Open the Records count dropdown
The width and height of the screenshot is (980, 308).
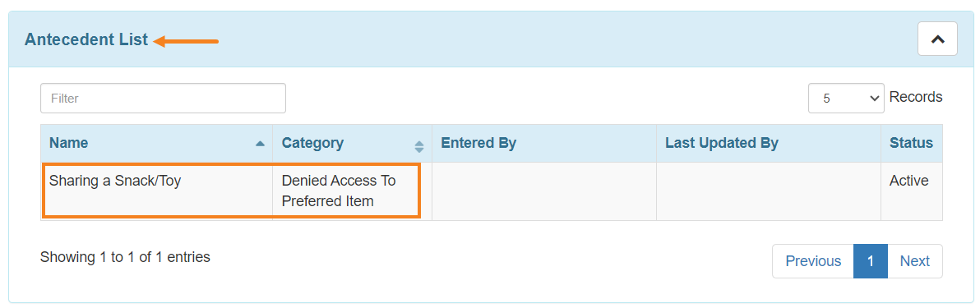point(846,98)
